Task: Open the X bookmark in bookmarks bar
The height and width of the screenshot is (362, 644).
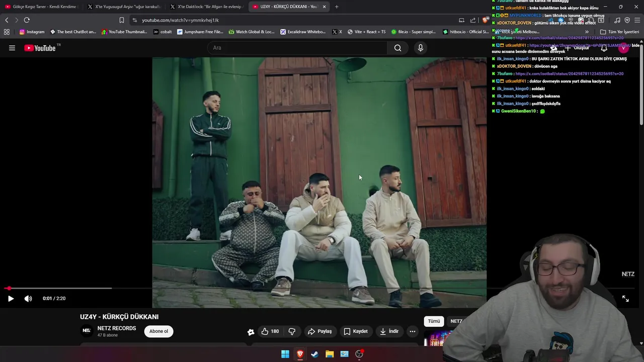Action: tap(337, 32)
